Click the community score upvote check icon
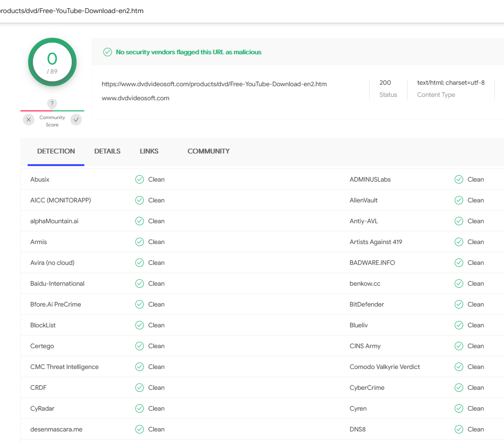The height and width of the screenshot is (445, 504). (76, 120)
